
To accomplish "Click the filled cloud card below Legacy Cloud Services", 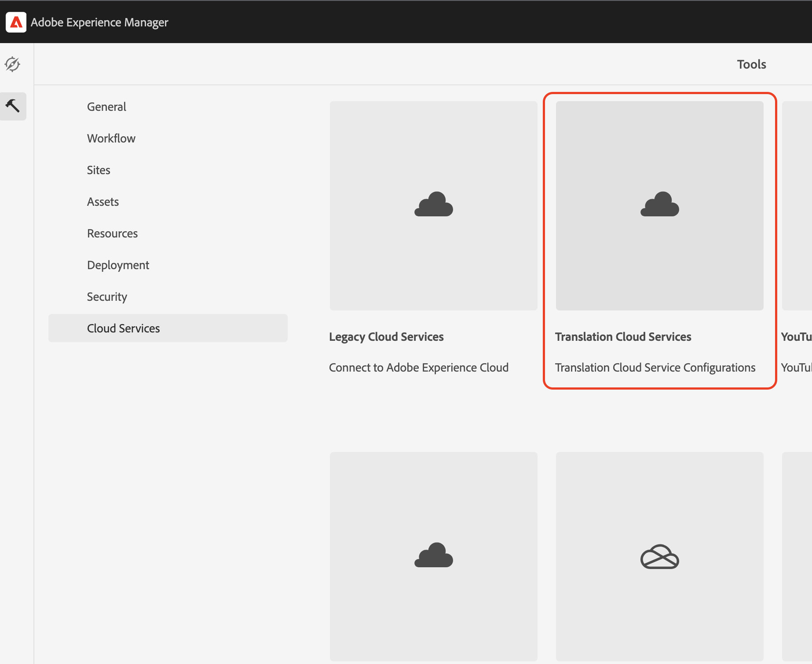I will [x=434, y=556].
